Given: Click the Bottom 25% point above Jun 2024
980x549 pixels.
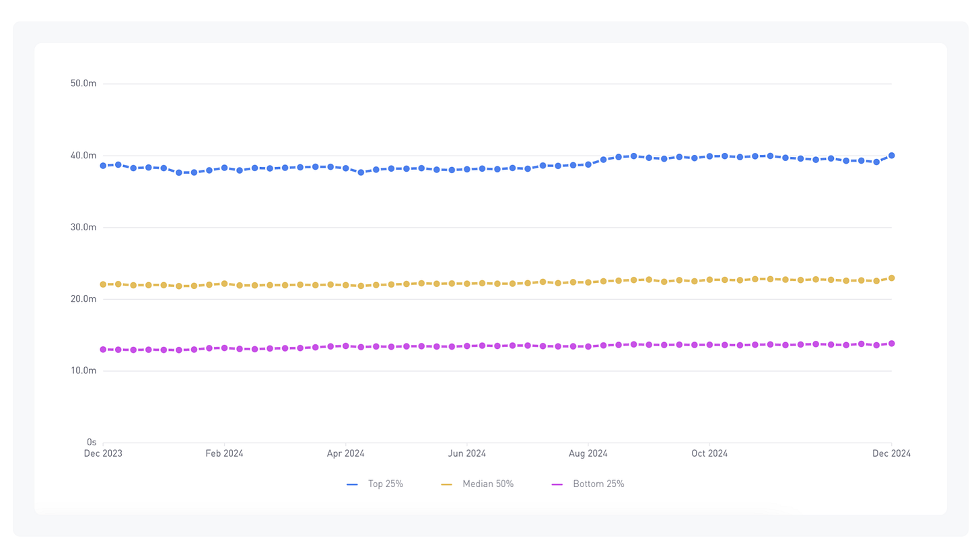Looking at the screenshot, I should click(467, 346).
